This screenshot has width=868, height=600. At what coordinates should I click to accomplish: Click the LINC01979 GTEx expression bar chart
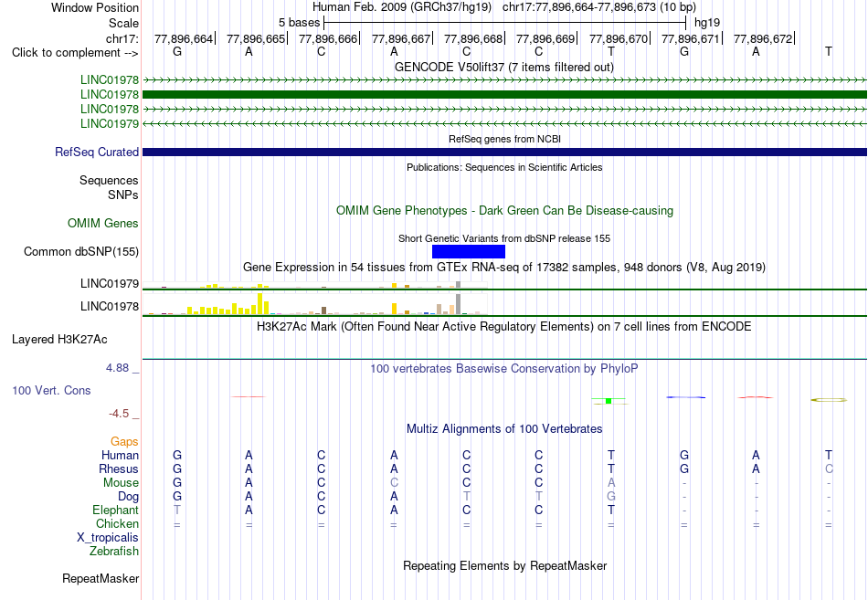coord(315,285)
